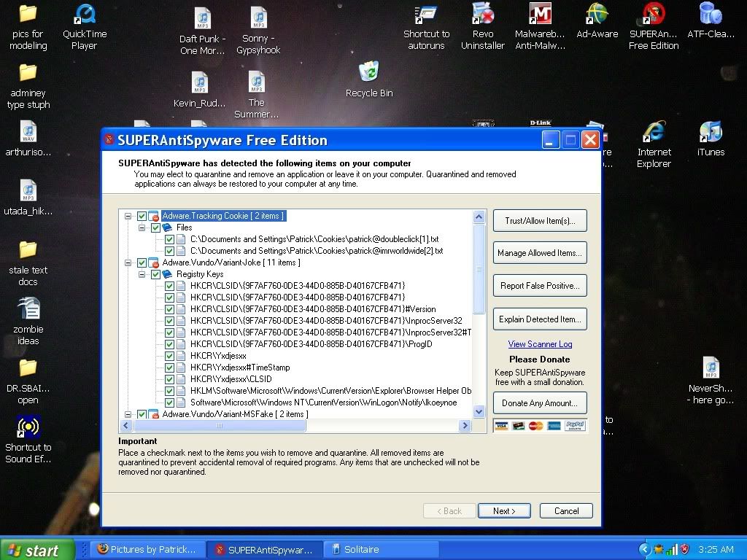Collapse the Adware.Tracking Cookie tree node

(x=128, y=216)
